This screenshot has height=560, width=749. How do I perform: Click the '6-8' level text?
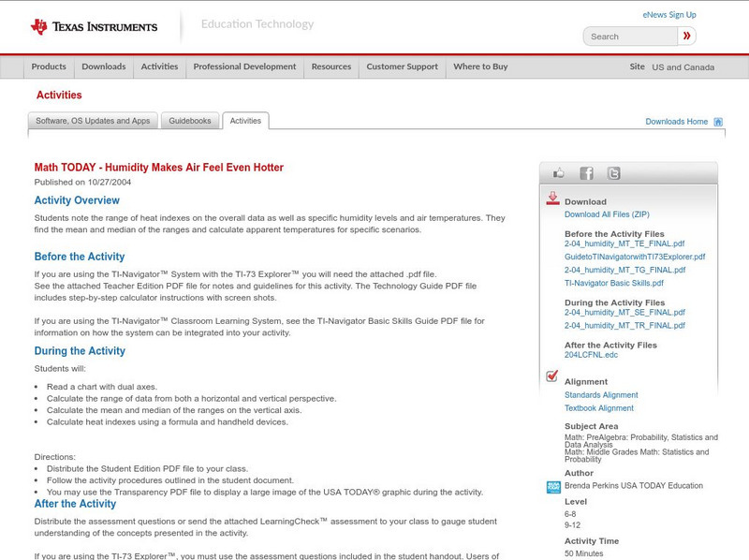pyautogui.click(x=570, y=514)
